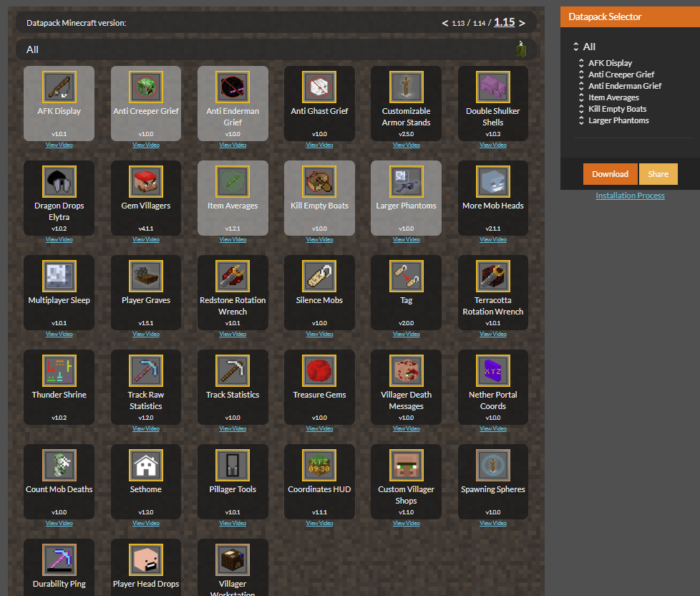Click the More Mob Heads icon
Screen dimensions: 700x596
click(x=493, y=181)
